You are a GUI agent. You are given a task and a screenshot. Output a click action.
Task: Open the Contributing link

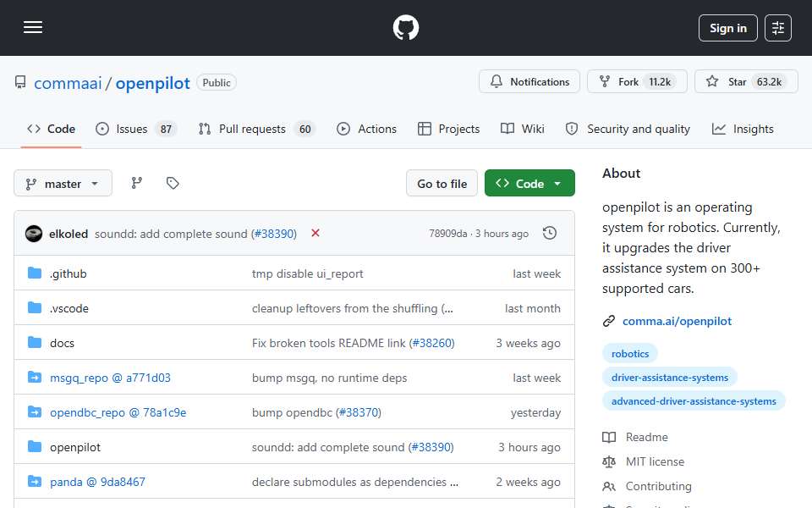coord(658,486)
